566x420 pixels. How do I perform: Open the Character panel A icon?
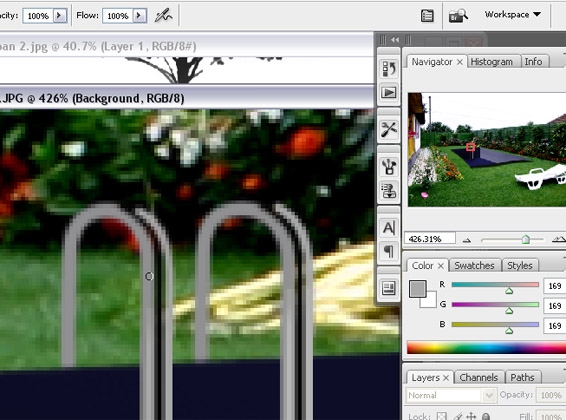(389, 228)
